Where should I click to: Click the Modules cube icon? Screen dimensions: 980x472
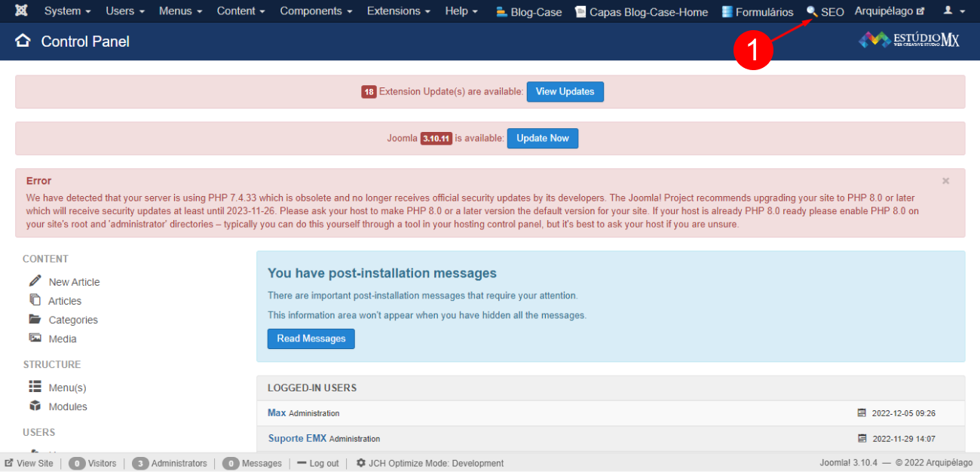click(x=35, y=406)
